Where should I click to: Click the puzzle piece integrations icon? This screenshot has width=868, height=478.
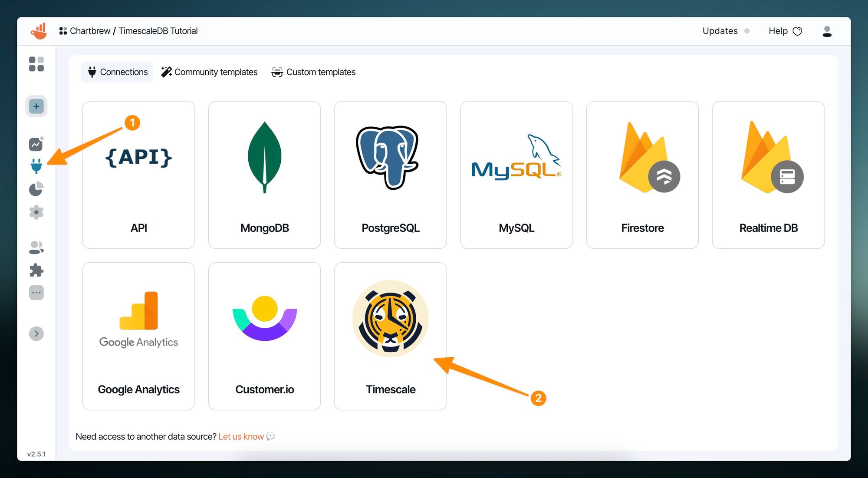pyautogui.click(x=36, y=270)
